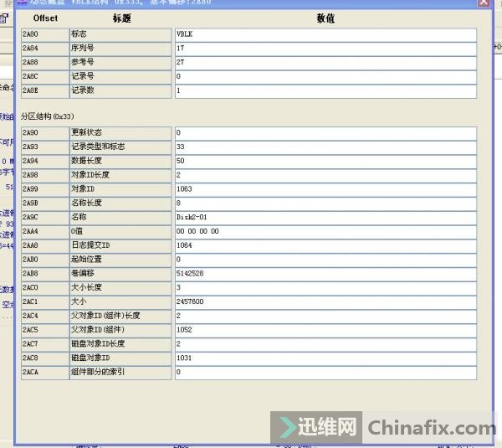Click the Offset column header
The image size is (502, 448).
click(x=45, y=18)
